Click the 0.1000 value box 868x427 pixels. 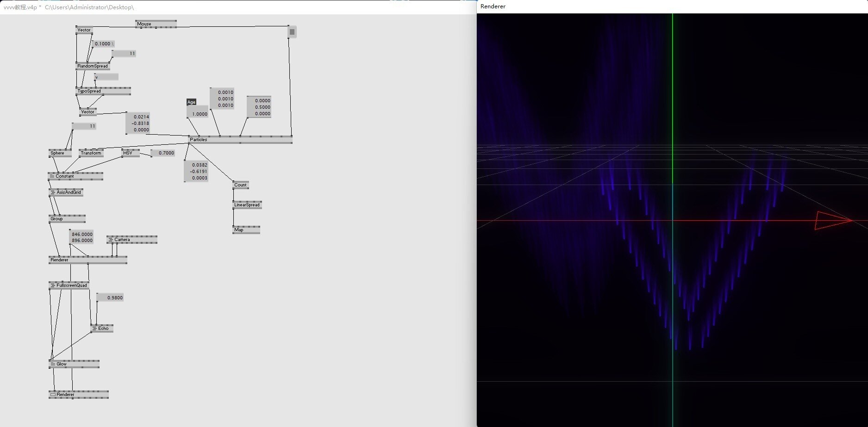point(103,44)
